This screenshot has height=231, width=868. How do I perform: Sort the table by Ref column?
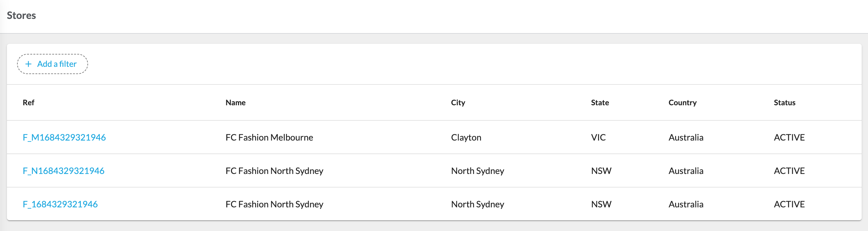pos(29,102)
